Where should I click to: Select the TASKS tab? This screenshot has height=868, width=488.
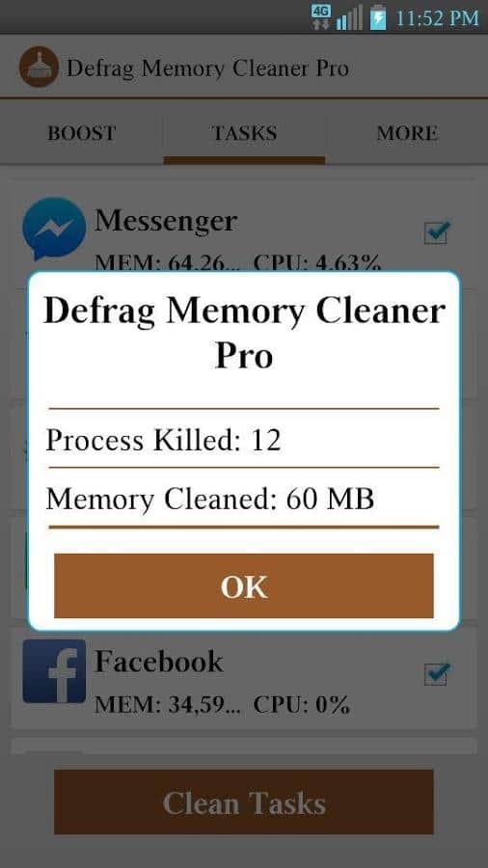pos(244,133)
